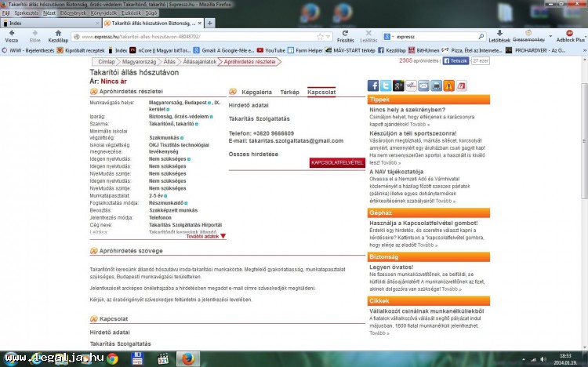
Task: Click the printer icon to print ad
Action: (x=436, y=85)
